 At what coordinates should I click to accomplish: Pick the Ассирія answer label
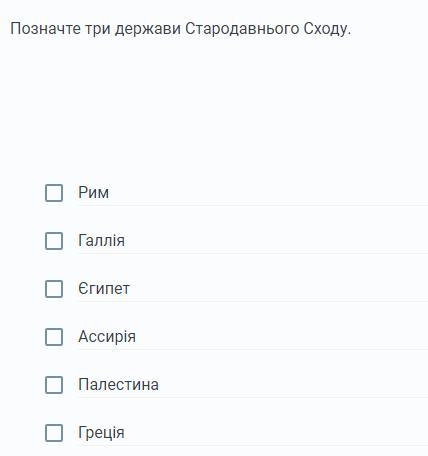tap(107, 337)
